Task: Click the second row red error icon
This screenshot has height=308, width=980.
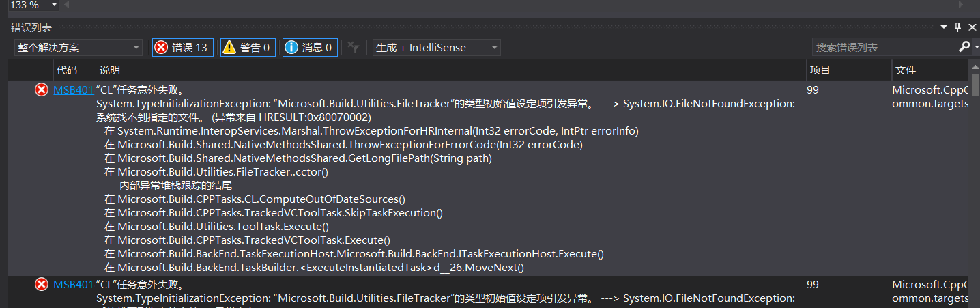Action: point(42,284)
